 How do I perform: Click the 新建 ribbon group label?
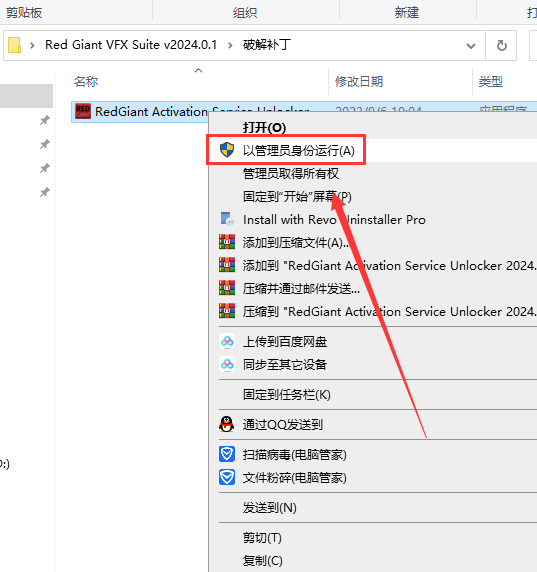(x=406, y=13)
